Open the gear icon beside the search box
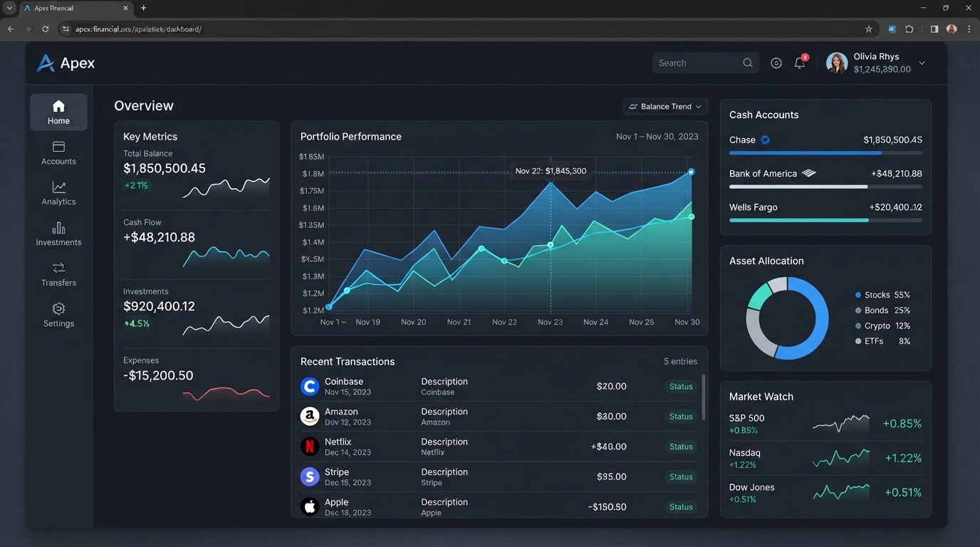 point(776,63)
